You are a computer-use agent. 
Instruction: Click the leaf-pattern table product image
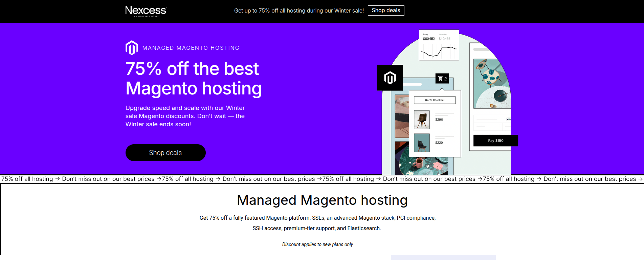click(x=492, y=84)
